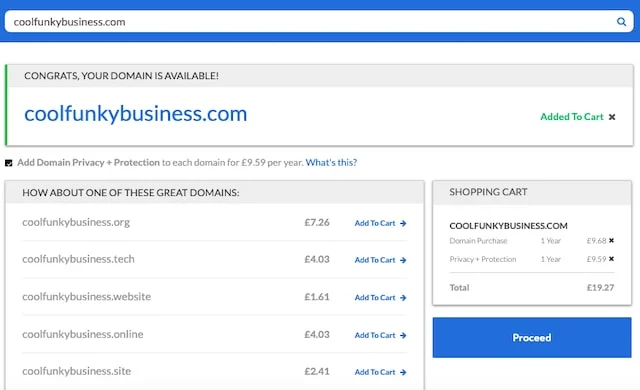This screenshot has height=390, width=640.
Task: Remove Domain Purchase item from cart
Action: [x=611, y=240]
